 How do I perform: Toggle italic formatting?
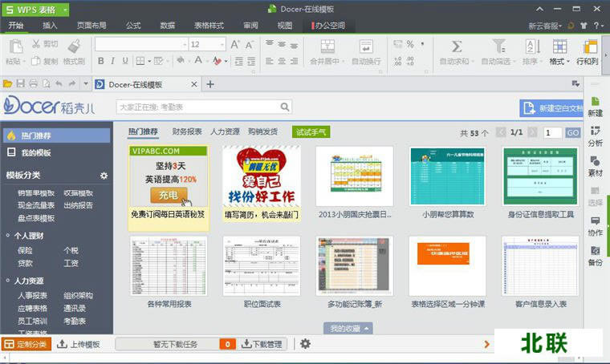click(x=113, y=61)
